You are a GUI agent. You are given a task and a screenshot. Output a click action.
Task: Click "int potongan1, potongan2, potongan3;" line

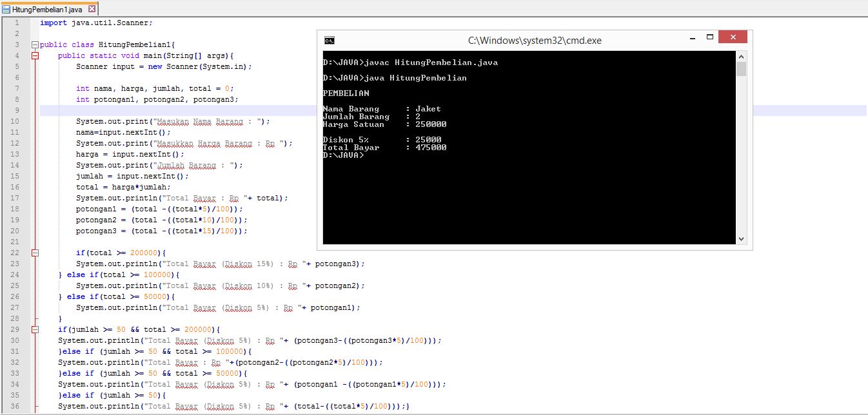(157, 100)
